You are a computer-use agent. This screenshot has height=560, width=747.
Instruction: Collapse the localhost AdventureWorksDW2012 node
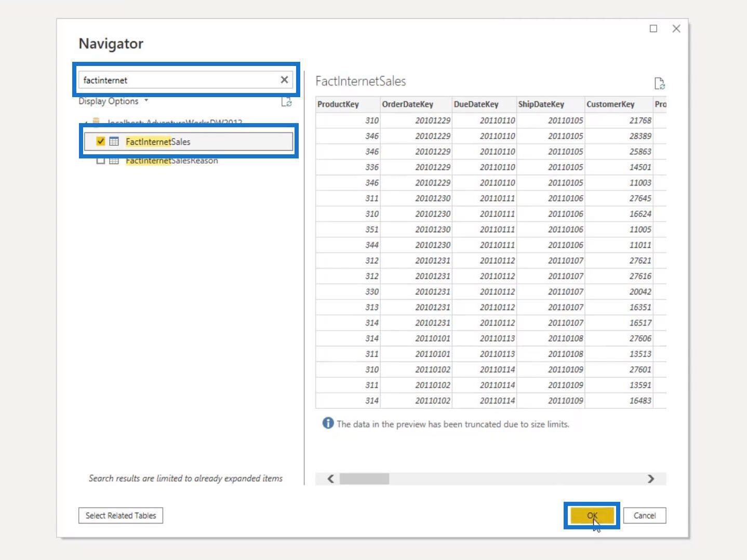[86, 123]
